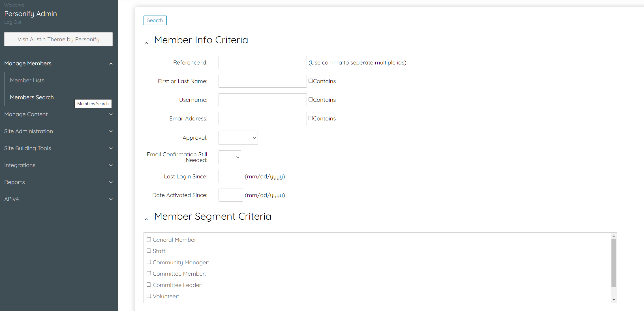Click the Reports menu label
This screenshot has height=311, width=644.
14,182
